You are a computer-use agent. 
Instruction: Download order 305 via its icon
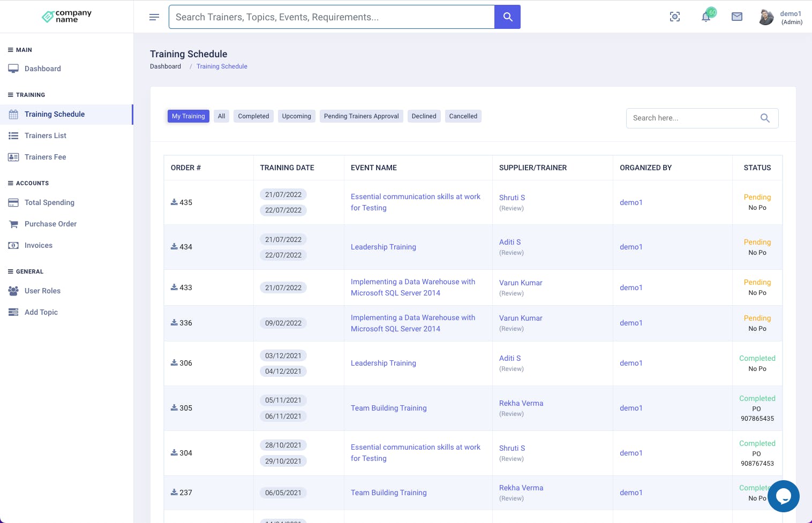pos(174,407)
